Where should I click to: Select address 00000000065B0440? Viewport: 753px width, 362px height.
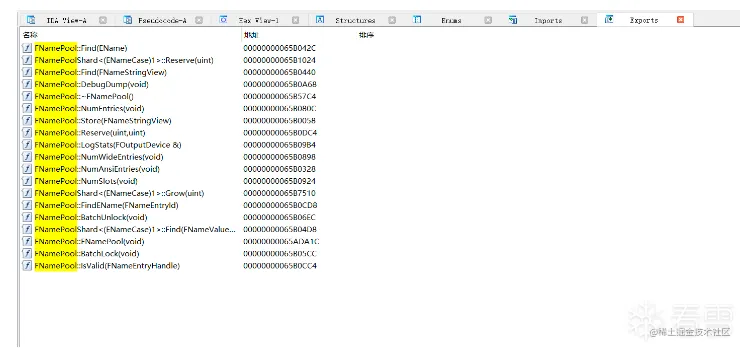click(280, 72)
